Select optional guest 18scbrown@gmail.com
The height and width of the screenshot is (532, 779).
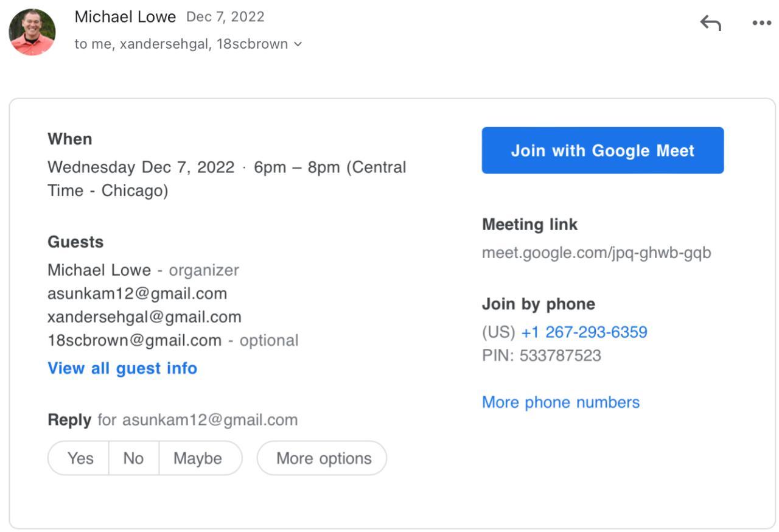[134, 340]
